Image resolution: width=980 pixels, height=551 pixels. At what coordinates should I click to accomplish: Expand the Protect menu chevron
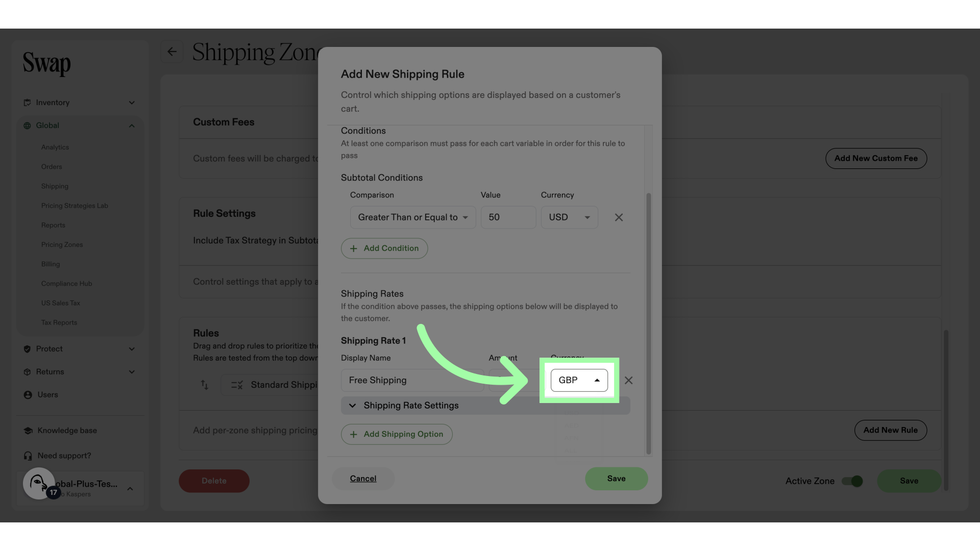132,349
